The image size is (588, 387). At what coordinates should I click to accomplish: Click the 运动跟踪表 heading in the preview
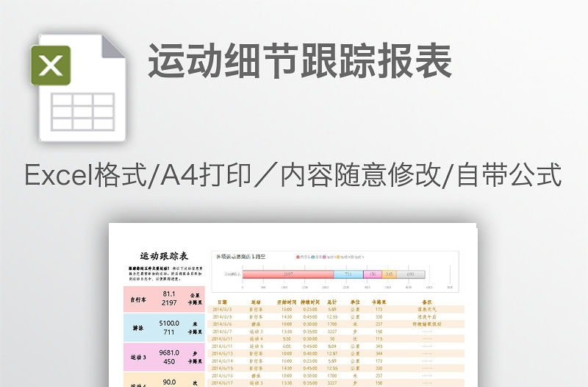coord(164,256)
